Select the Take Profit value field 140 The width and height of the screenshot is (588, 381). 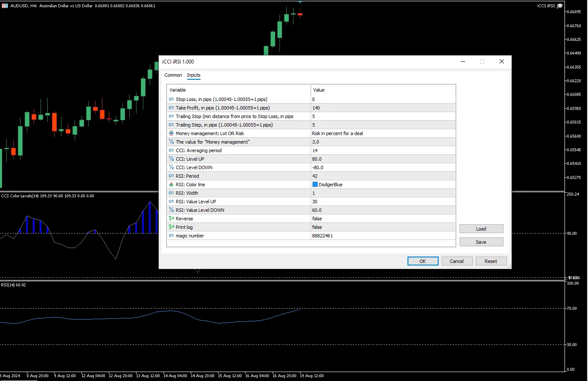[383, 108]
